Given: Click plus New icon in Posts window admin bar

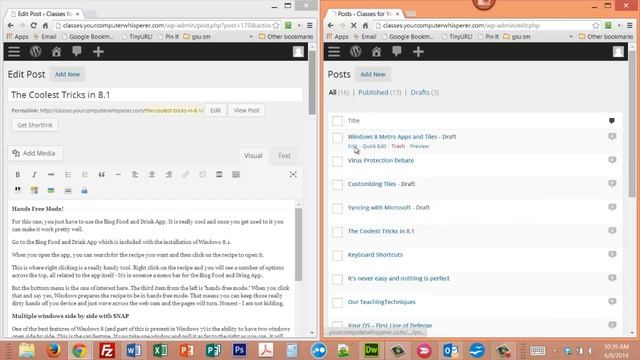Looking at the screenshot, I should click(418, 51).
